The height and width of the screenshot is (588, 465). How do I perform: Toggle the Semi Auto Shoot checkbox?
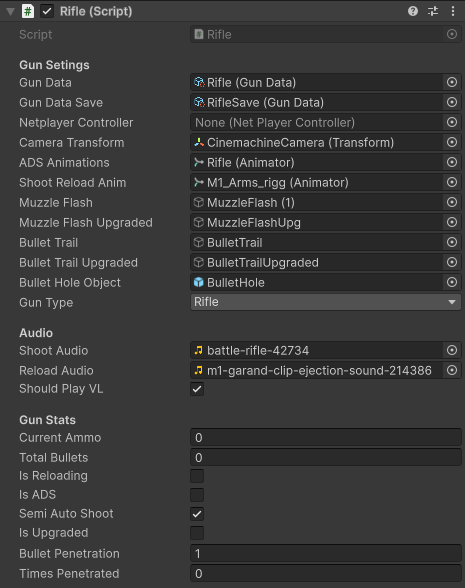tap(197, 514)
